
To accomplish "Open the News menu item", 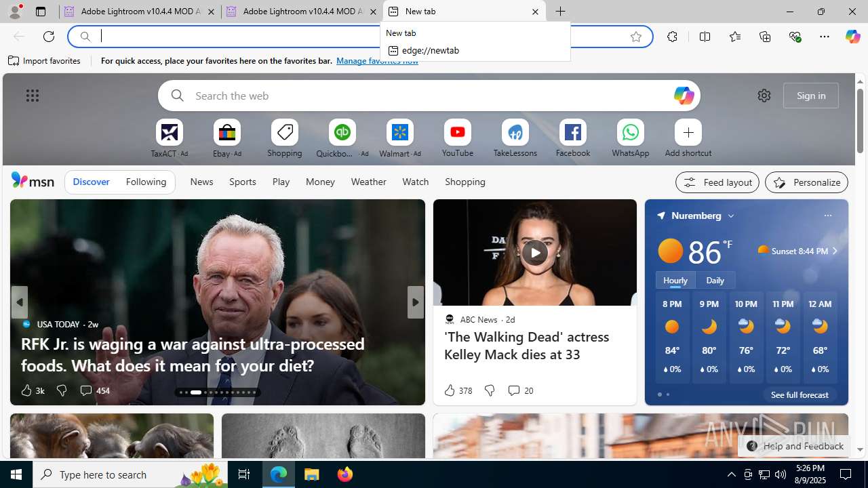I will [x=201, y=182].
